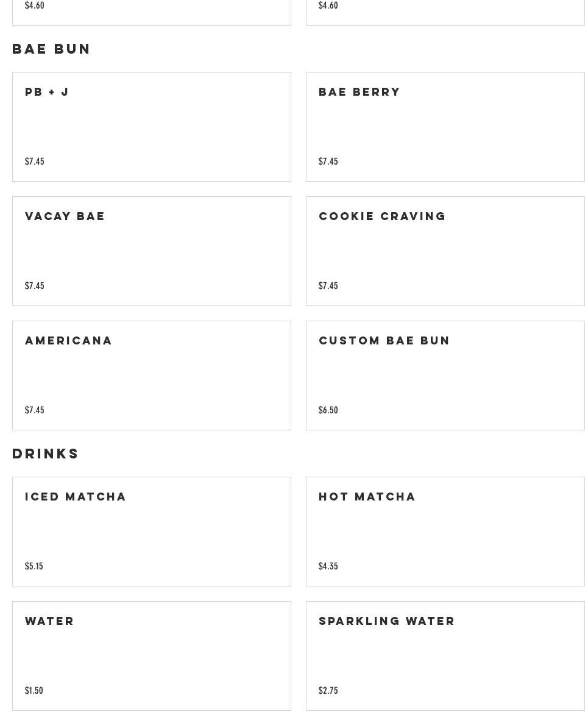The height and width of the screenshot is (723, 588).
Task: Click the $5.15 Iced Matcha price
Action: click(x=34, y=566)
